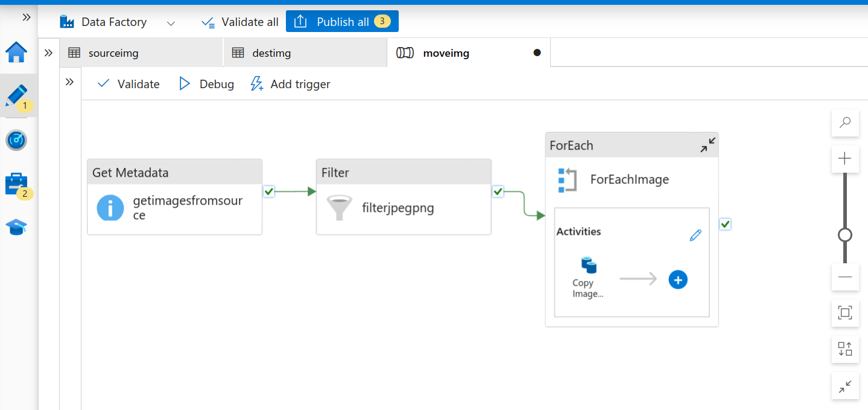Click zoom to fit icon
Image resolution: width=868 pixels, height=410 pixels.
point(845,313)
